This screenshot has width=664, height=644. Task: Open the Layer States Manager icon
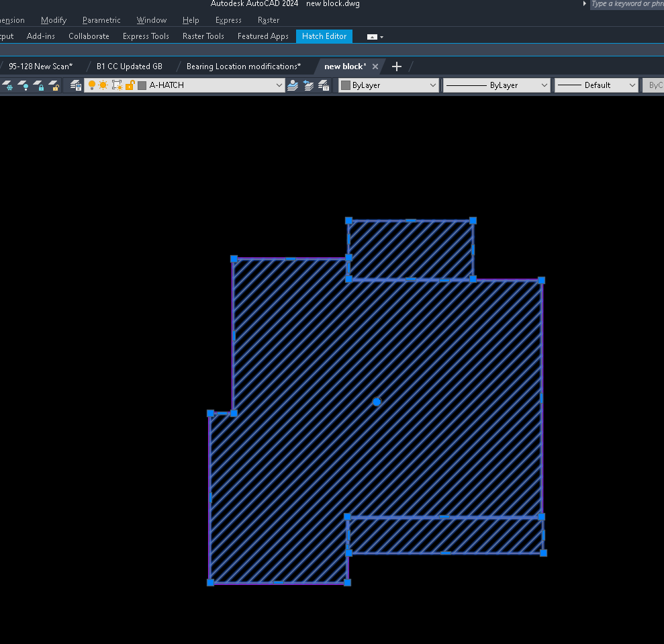click(x=324, y=85)
